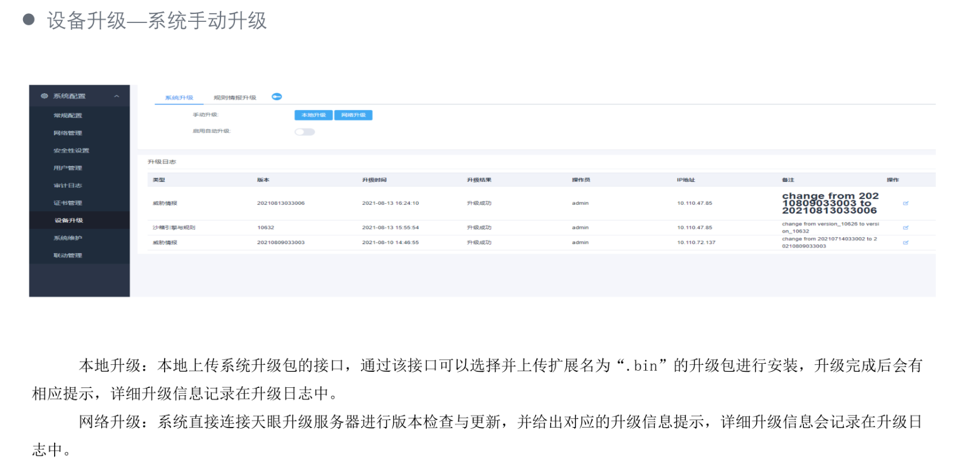Toggle the 启用自动升级 switch
This screenshot has height=465, width=980.
click(304, 132)
